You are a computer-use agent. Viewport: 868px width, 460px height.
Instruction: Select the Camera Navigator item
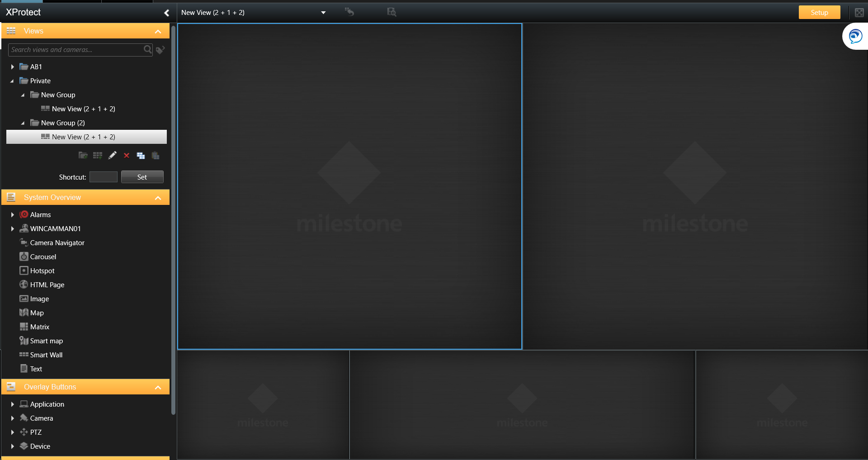tap(57, 242)
